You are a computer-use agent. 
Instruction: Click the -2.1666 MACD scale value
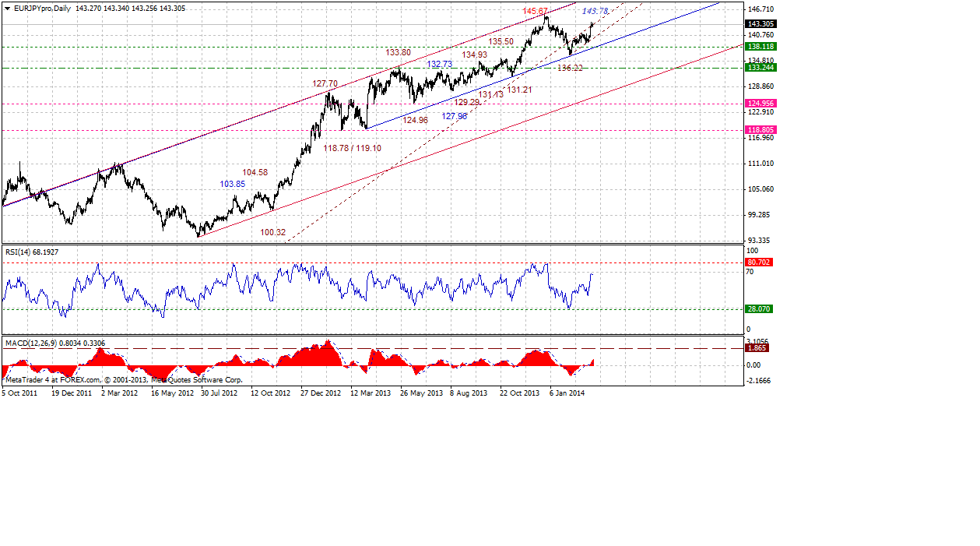(x=760, y=381)
